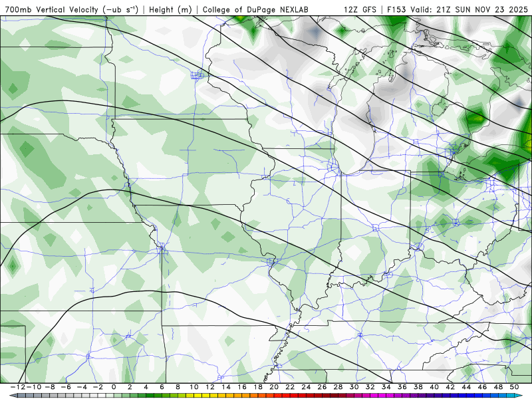532x399 pixels.
Task: Click the '14' color scale label
Action: pyautogui.click(x=226, y=387)
